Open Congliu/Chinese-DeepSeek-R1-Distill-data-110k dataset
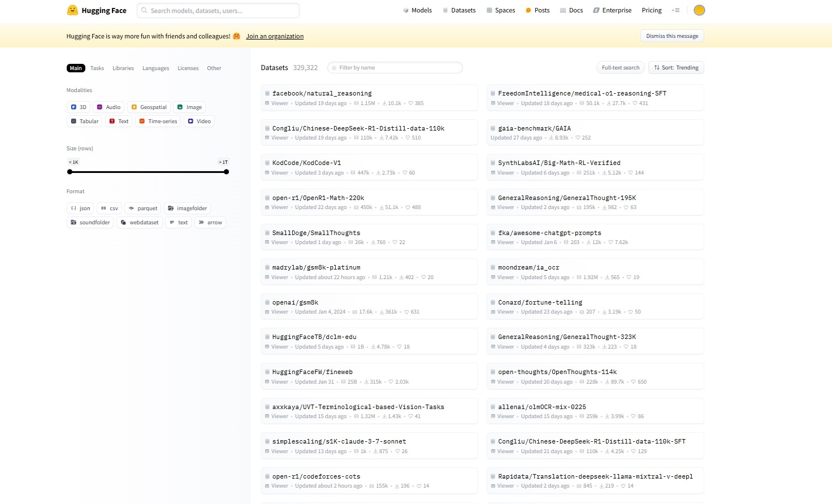 pos(369,132)
